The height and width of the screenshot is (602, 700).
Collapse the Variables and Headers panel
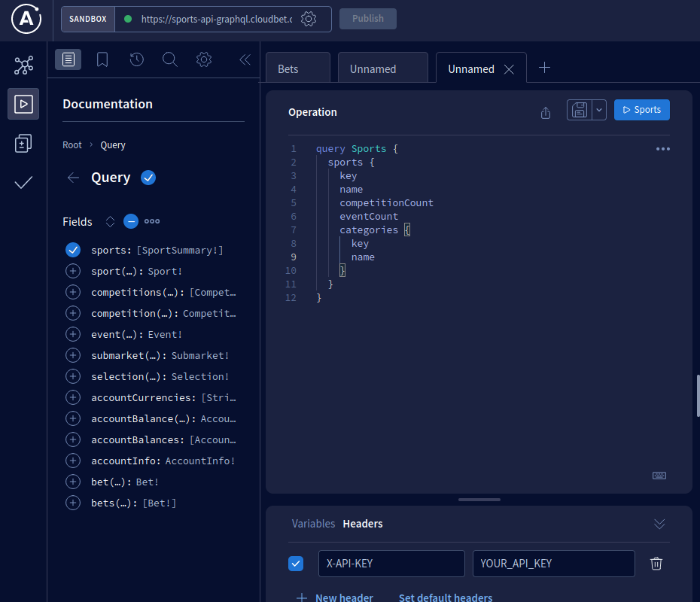click(x=659, y=524)
